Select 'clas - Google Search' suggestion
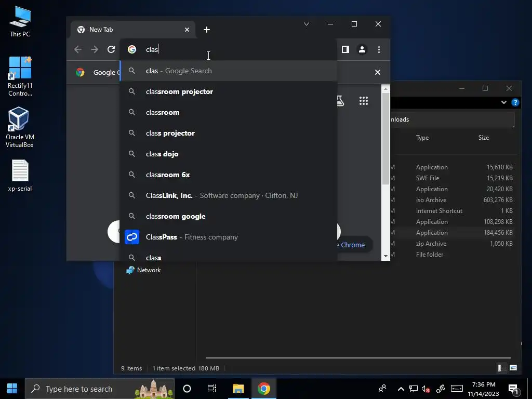 (x=229, y=71)
